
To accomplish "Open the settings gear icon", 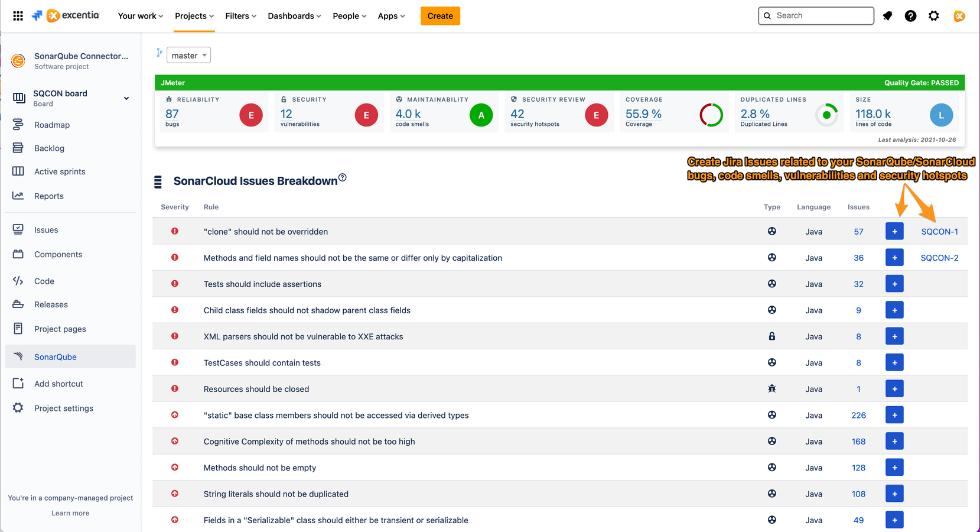I will point(933,16).
